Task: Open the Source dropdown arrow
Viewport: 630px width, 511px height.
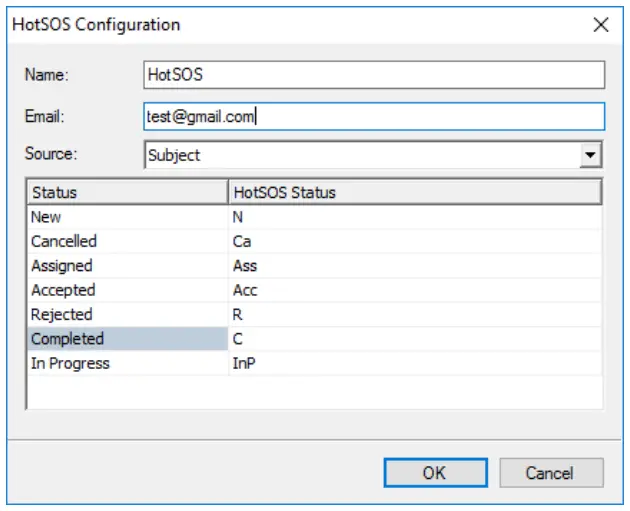Action: coord(592,155)
